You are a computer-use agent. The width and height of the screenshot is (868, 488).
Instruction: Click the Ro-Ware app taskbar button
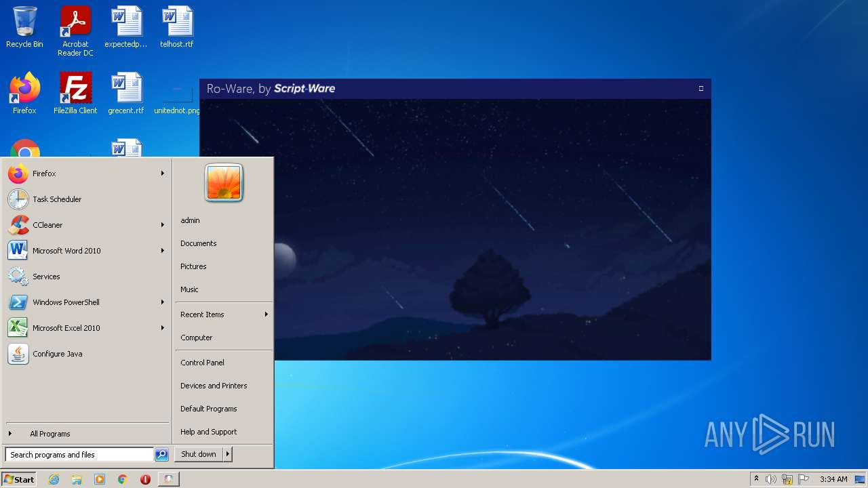point(169,479)
